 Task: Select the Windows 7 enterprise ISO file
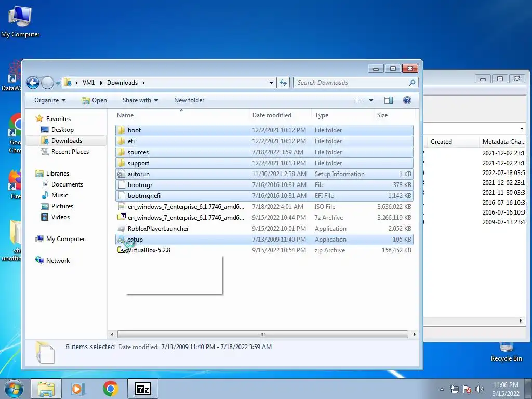[264, 207]
